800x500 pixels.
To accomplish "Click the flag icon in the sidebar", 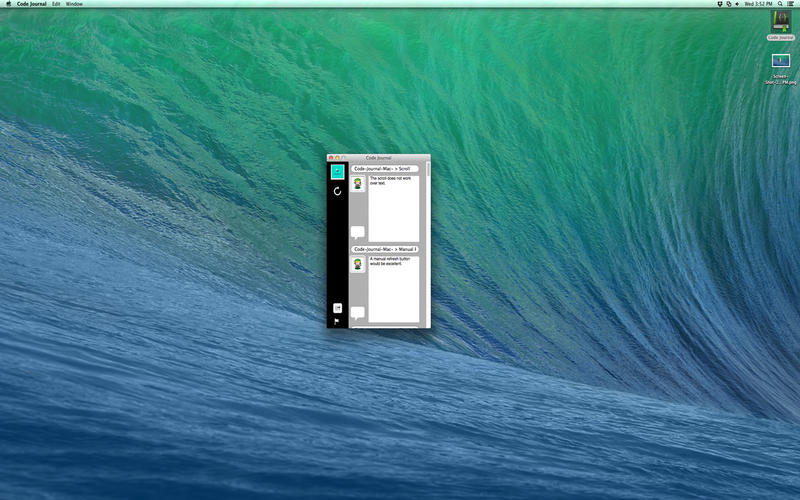I will pos(337,321).
